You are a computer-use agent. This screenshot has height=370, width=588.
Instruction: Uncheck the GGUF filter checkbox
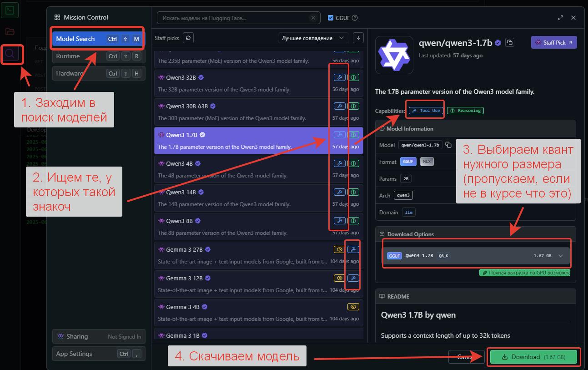[x=331, y=18]
